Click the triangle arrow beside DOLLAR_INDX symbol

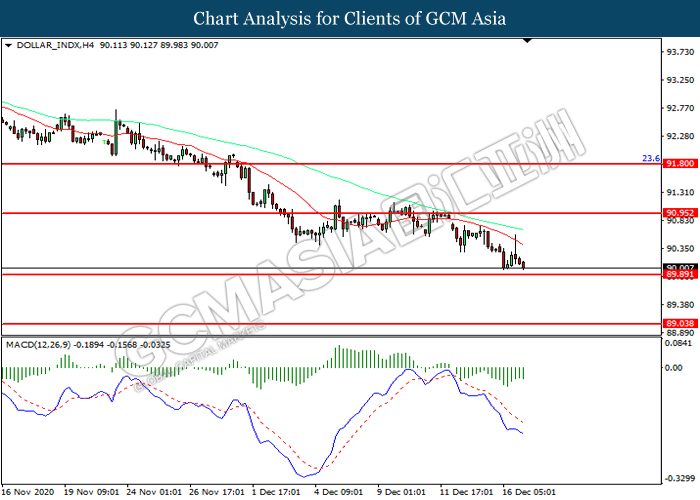pos(9,45)
